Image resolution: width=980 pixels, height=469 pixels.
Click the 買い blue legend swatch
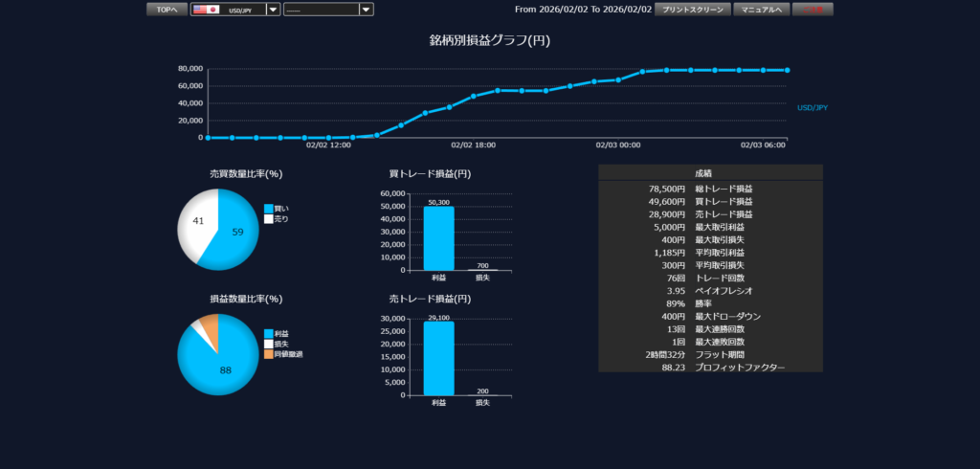point(269,208)
